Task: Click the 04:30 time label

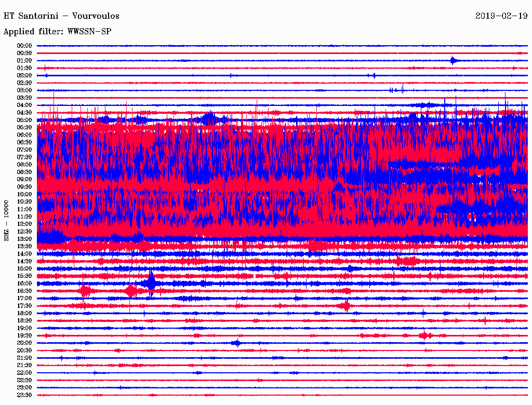Action: 24,113
